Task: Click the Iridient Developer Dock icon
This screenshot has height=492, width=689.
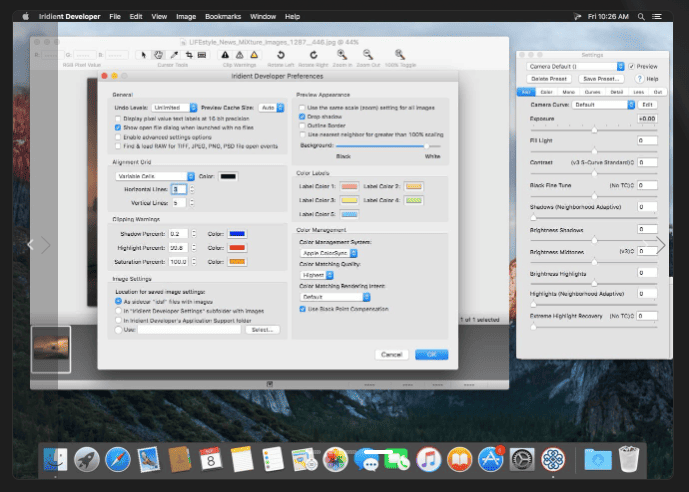Action: pyautogui.click(x=553, y=459)
